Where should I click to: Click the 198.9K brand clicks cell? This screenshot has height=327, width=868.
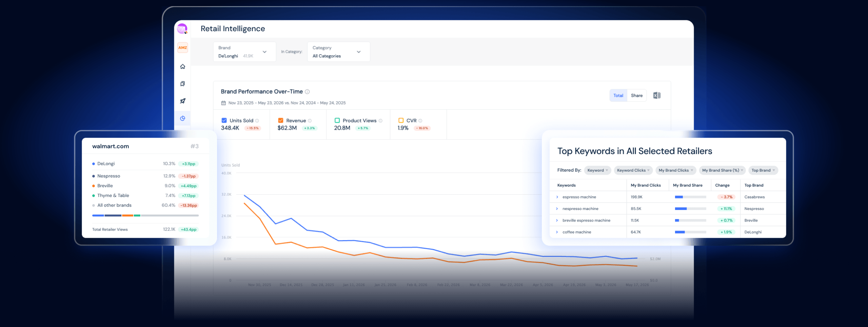(x=636, y=197)
